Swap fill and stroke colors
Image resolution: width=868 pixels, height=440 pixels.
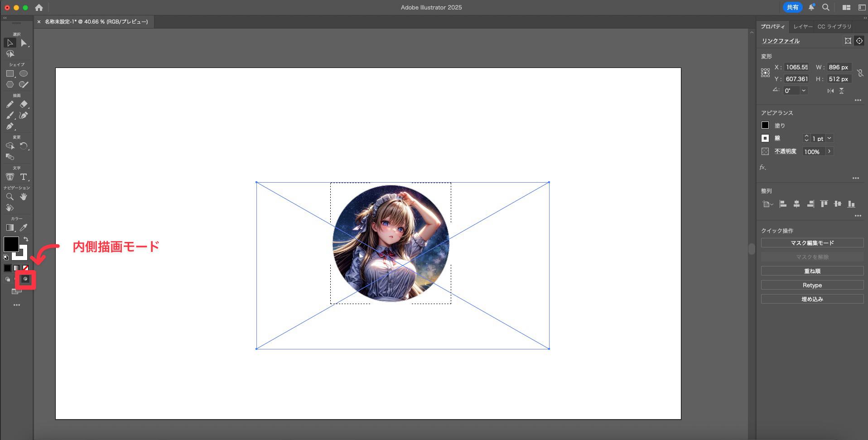[26, 239]
